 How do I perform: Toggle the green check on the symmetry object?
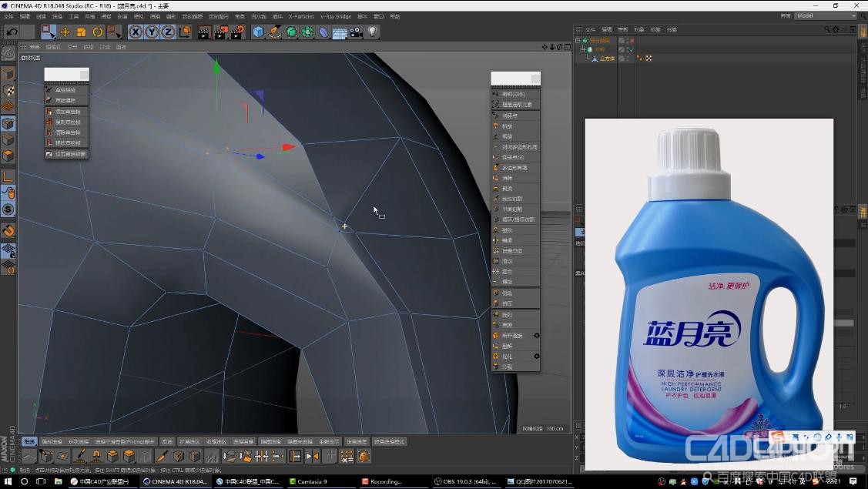[631, 49]
